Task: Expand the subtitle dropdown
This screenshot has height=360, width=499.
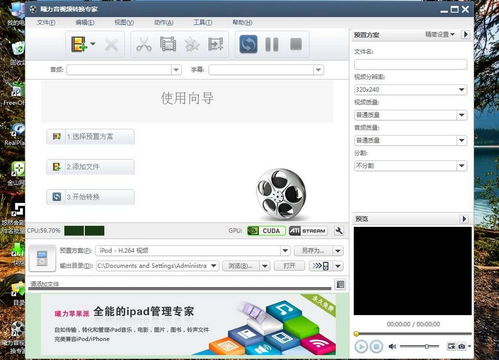Action: [318, 70]
